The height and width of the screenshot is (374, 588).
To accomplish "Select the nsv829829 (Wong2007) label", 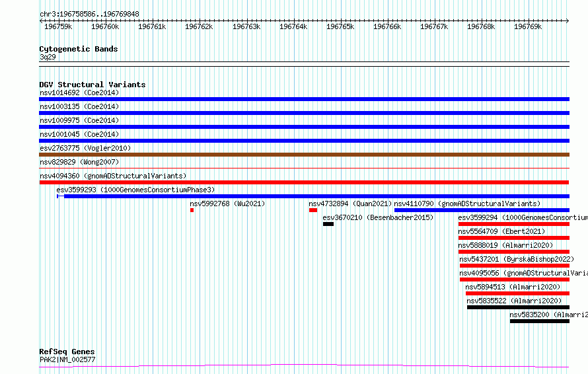I will [x=79, y=162].
